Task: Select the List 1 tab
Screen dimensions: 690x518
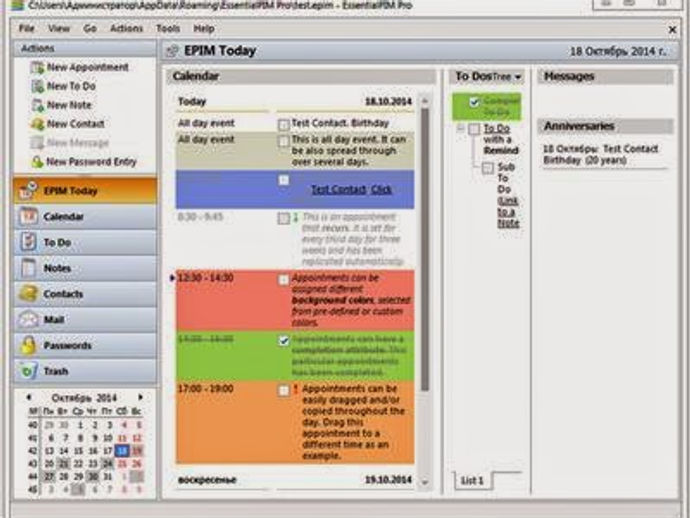Action: (472, 481)
